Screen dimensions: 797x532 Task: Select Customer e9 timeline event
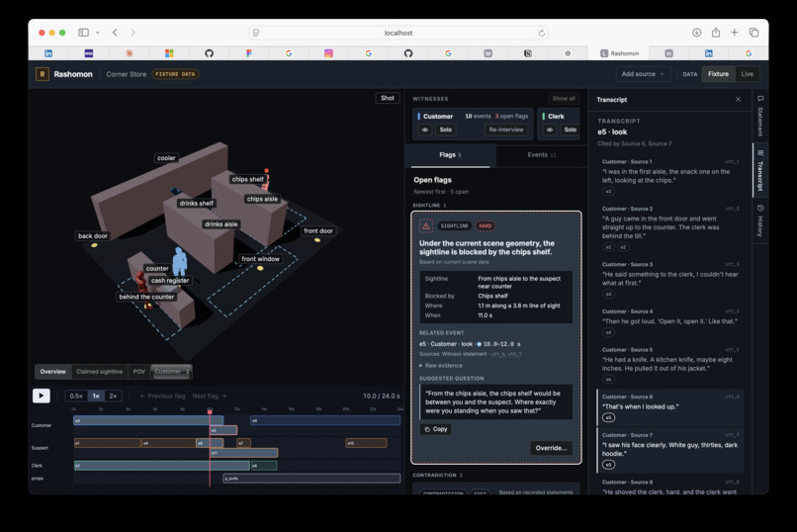(325, 420)
